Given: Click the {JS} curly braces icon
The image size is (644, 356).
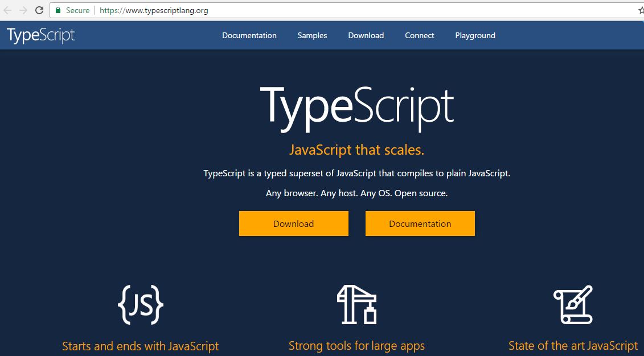Looking at the screenshot, I should 141,305.
